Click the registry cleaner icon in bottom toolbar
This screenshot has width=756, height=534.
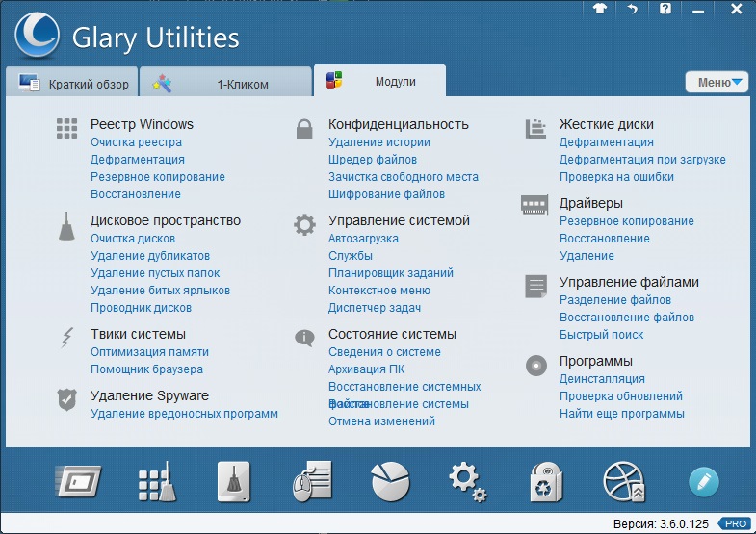tap(156, 481)
